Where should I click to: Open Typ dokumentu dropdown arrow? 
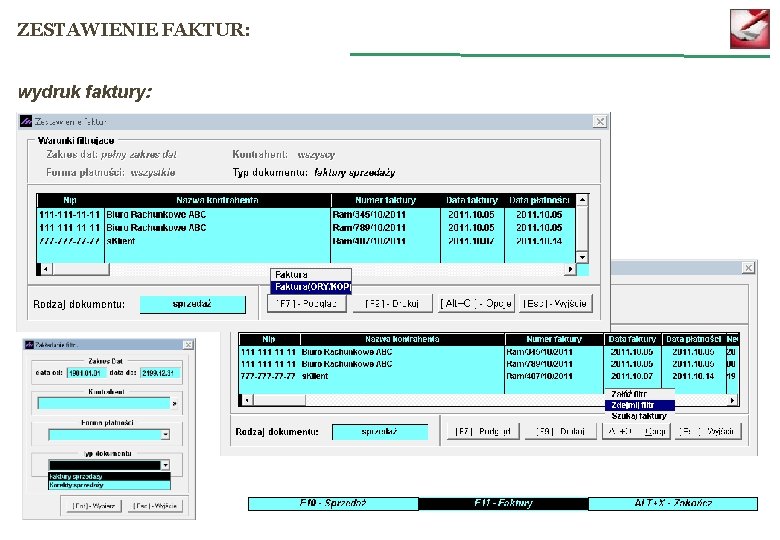click(x=165, y=465)
